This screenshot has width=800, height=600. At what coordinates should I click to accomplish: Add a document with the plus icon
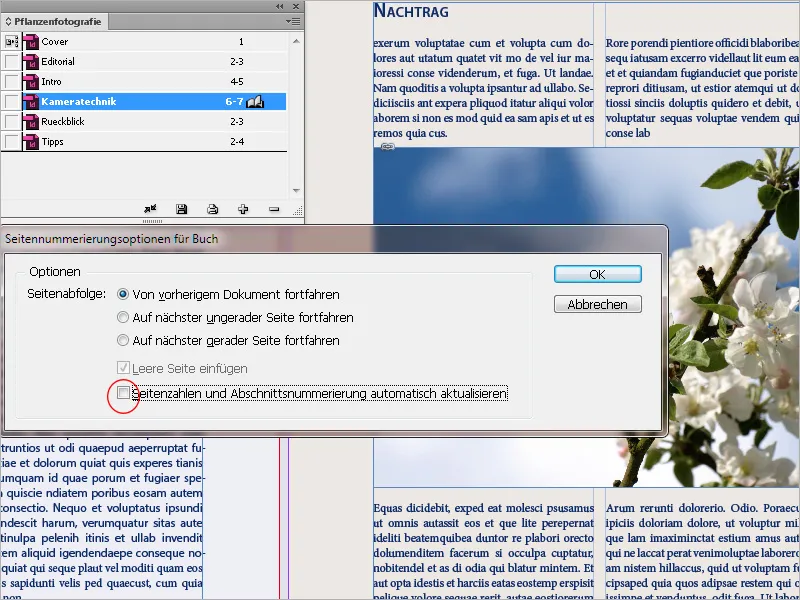(x=242, y=209)
